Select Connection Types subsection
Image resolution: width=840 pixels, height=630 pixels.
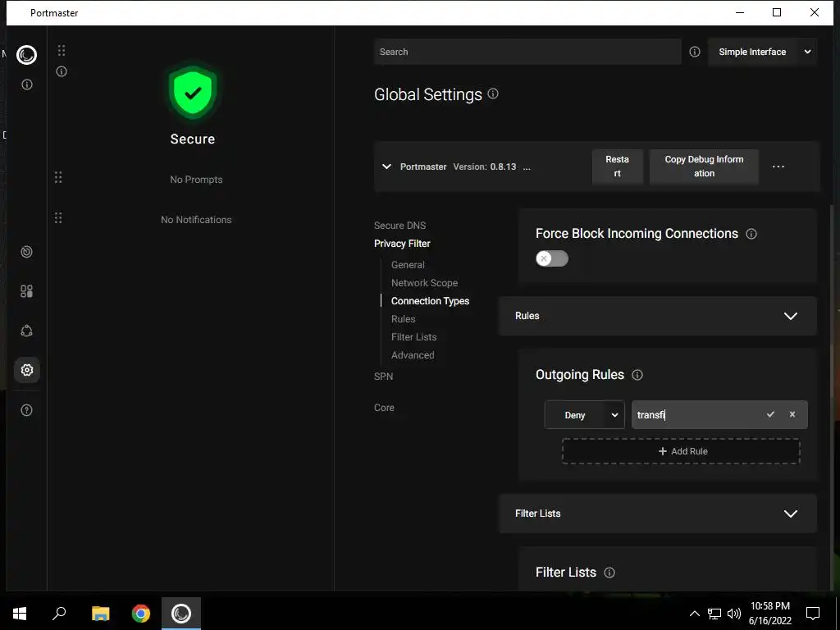click(x=430, y=301)
